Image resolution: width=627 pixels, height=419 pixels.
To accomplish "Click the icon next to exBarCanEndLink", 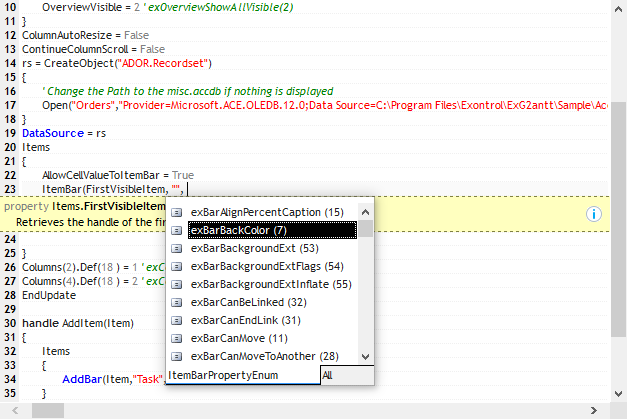I will [177, 320].
